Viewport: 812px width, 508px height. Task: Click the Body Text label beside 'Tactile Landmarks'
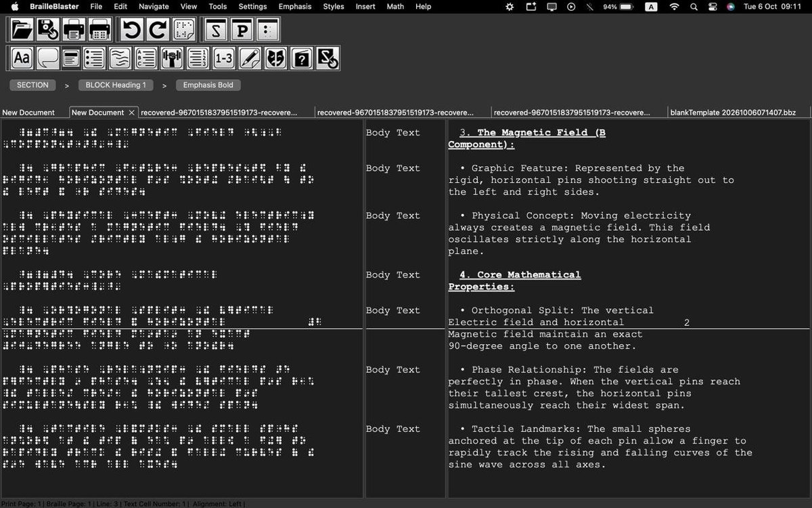pos(393,429)
